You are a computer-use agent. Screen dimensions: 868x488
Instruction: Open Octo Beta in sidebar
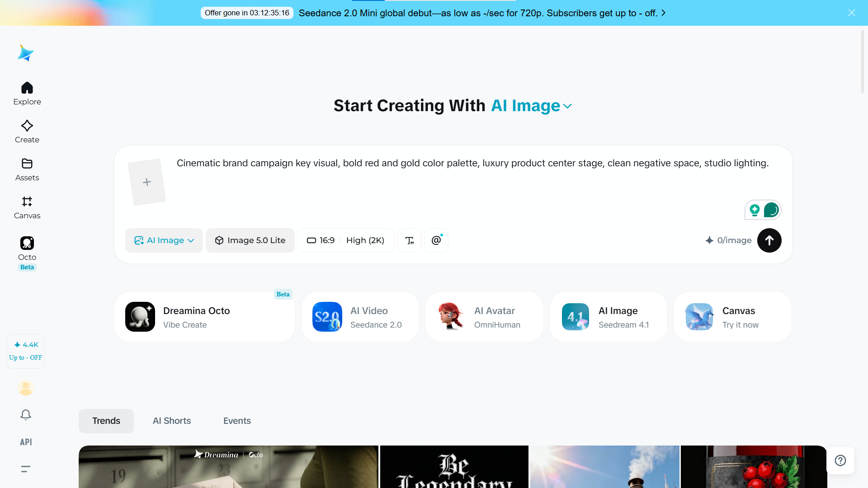[x=27, y=253]
